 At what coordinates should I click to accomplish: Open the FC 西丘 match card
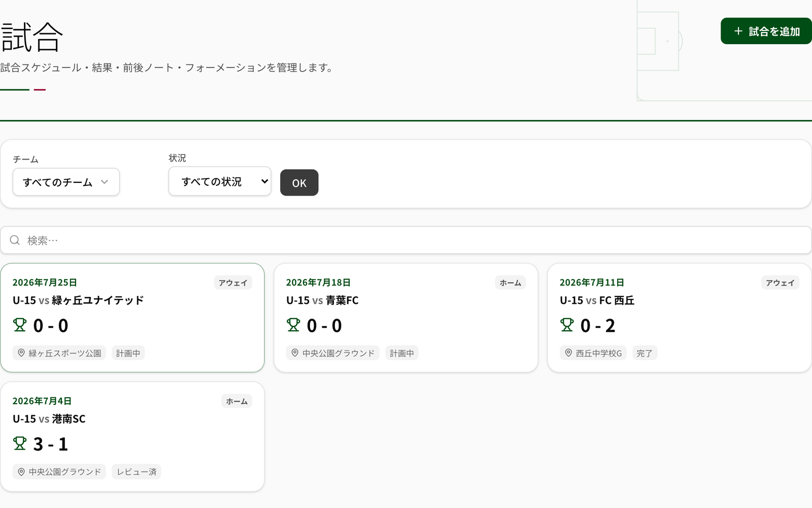[x=680, y=317]
